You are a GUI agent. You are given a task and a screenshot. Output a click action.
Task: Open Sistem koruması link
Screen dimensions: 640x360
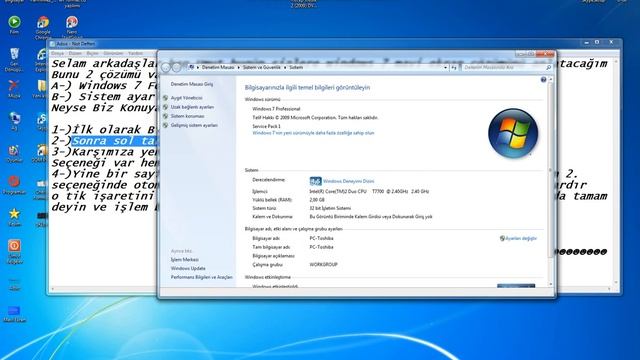pyautogui.click(x=187, y=116)
